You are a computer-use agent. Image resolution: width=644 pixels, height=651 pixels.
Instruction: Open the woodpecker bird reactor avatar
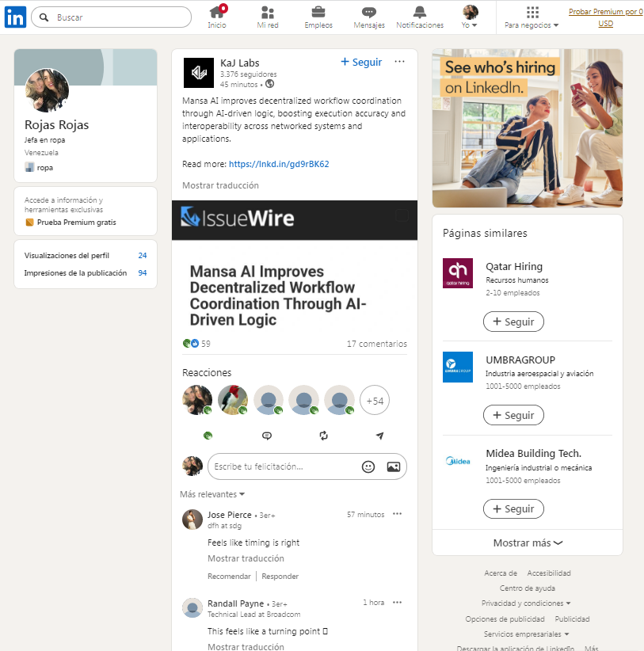pyautogui.click(x=233, y=400)
